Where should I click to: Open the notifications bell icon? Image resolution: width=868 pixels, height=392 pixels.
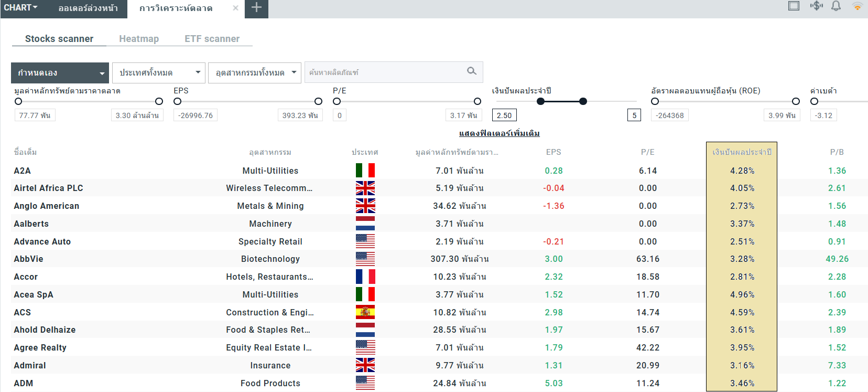(836, 6)
